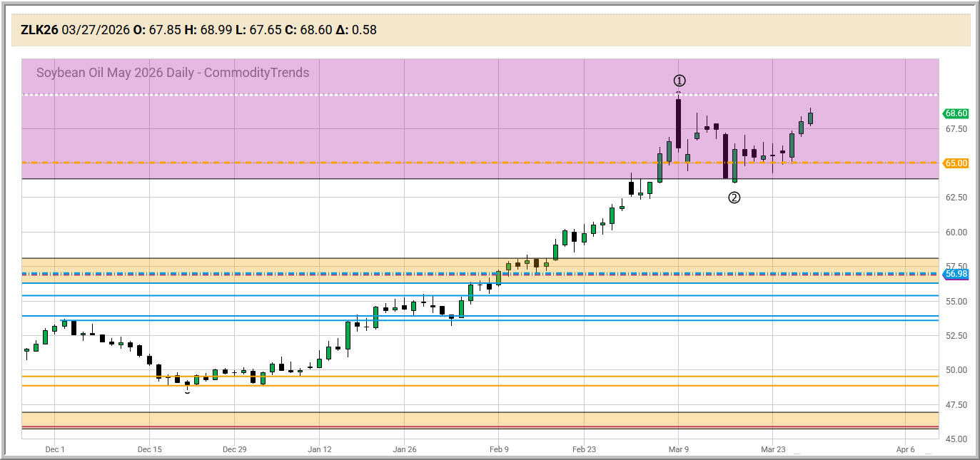The image size is (980, 460).
Task: Click the delta value 0.58 in header
Action: [x=364, y=30]
